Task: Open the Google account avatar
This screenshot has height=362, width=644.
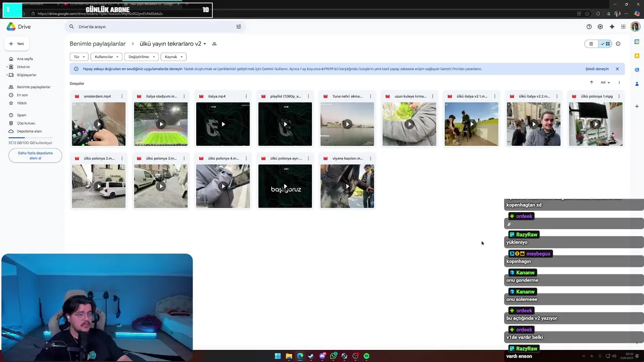Action: (635, 27)
